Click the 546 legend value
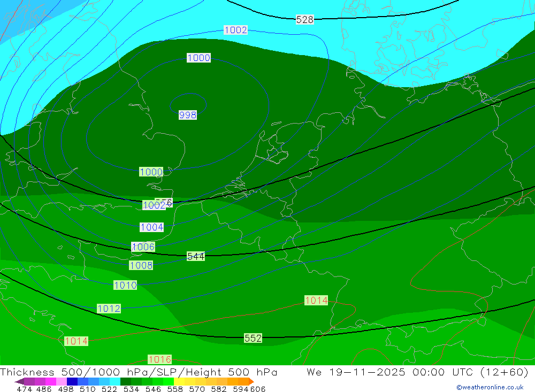Viewport: 535px width, 392px height. point(153,389)
